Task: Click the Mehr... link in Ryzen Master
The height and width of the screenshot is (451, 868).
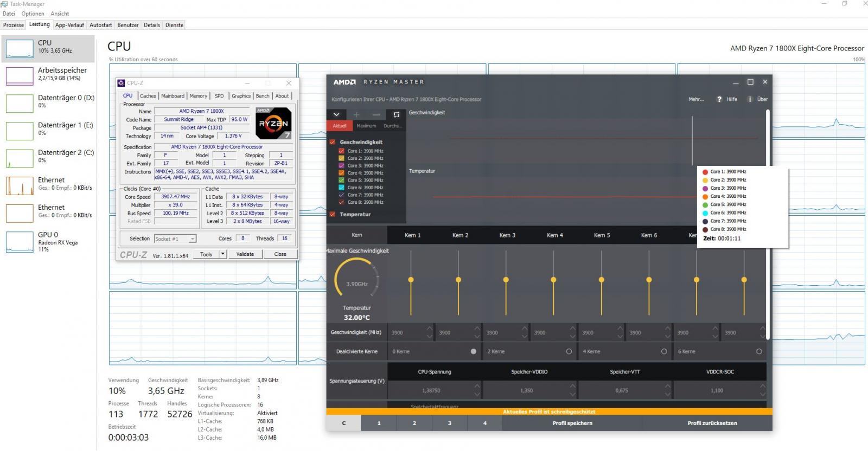Action: click(696, 99)
